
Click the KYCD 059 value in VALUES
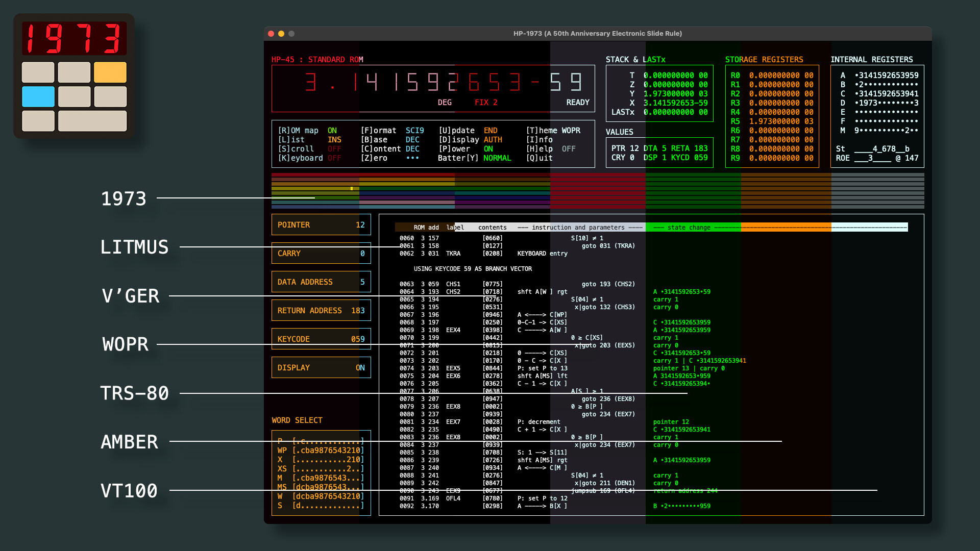point(689,158)
